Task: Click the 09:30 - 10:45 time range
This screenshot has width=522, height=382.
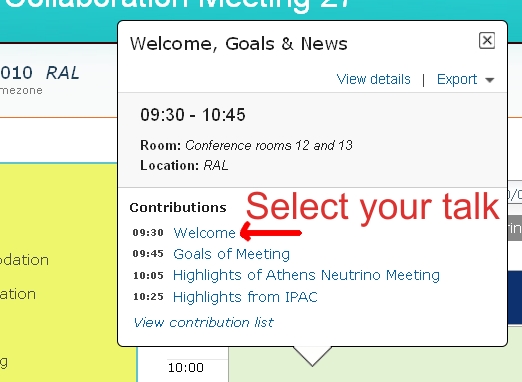Action: coord(193,115)
